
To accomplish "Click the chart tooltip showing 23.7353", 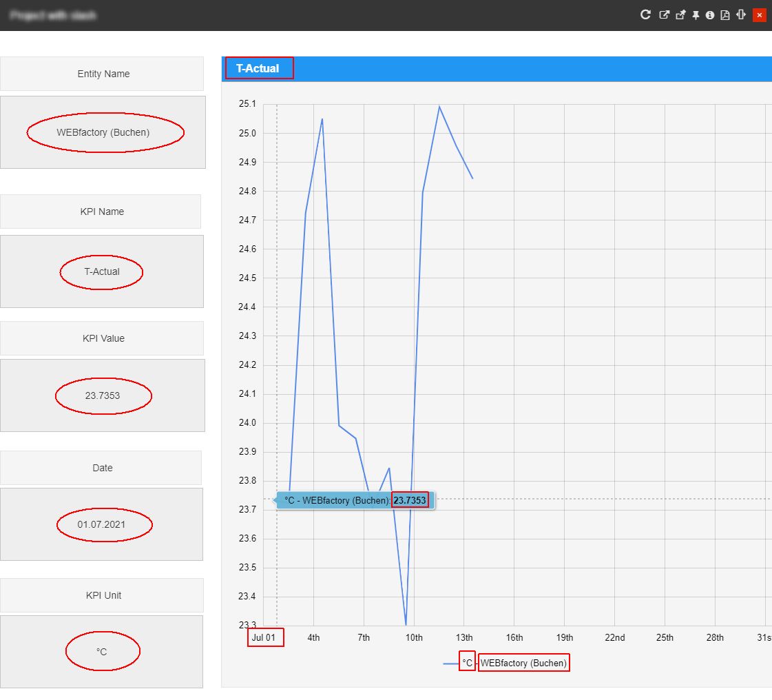I will coord(355,500).
